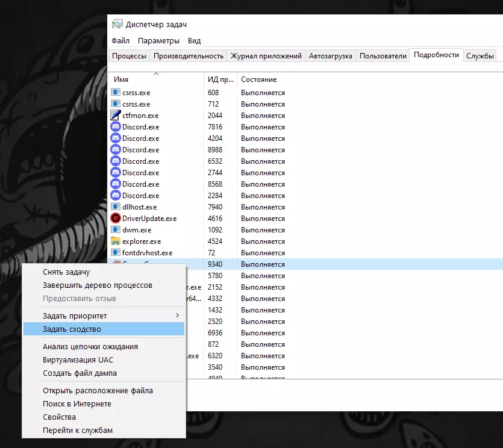Click the red DriverUpdate.exe icon
The width and height of the screenshot is (503, 448).
click(116, 218)
